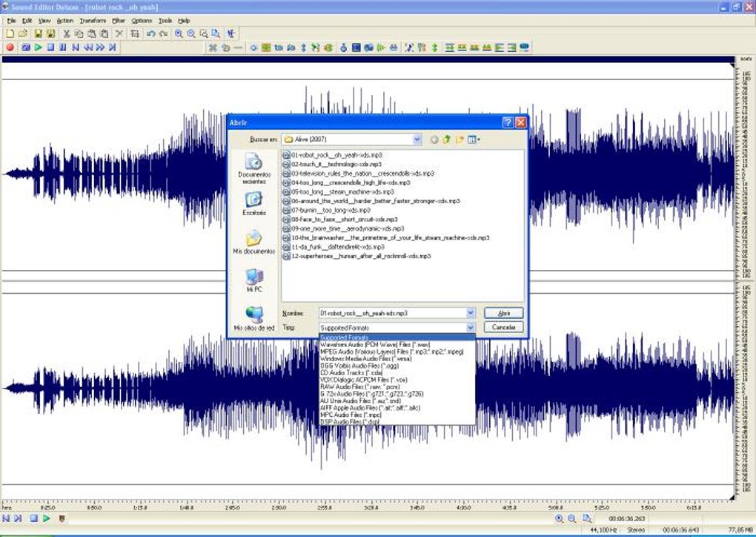Open the 'Buscar en' folder dropdown
The image size is (756, 537).
click(x=417, y=139)
